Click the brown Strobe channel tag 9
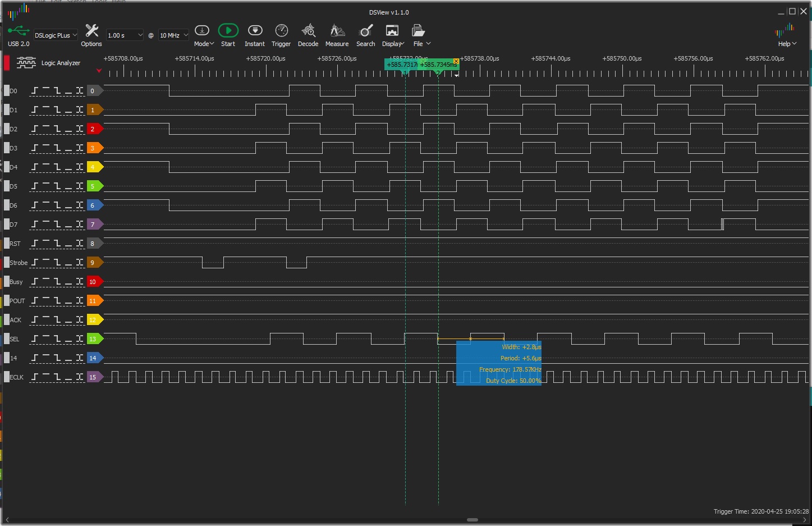812x526 pixels. (95, 263)
